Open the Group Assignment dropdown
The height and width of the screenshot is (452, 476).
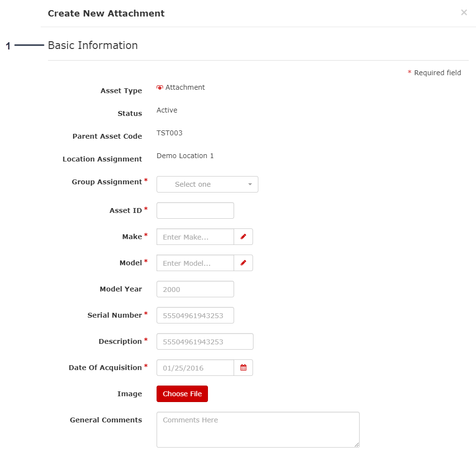point(207,184)
